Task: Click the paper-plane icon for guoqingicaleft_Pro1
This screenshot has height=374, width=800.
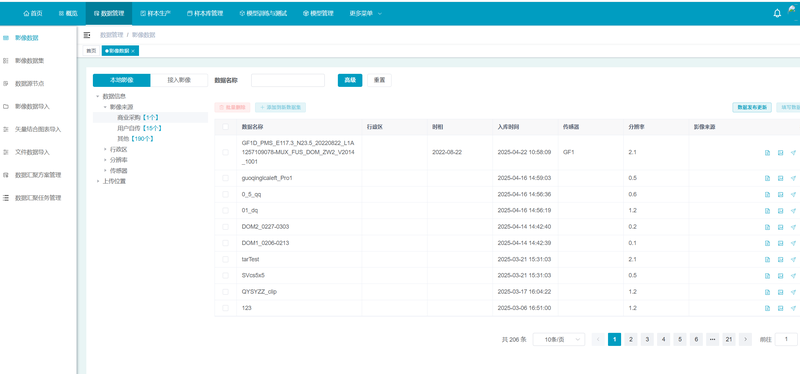Action: pyautogui.click(x=793, y=178)
